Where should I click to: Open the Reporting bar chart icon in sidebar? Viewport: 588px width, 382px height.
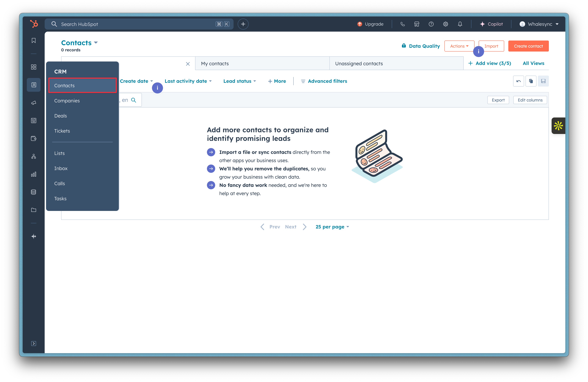[34, 174]
